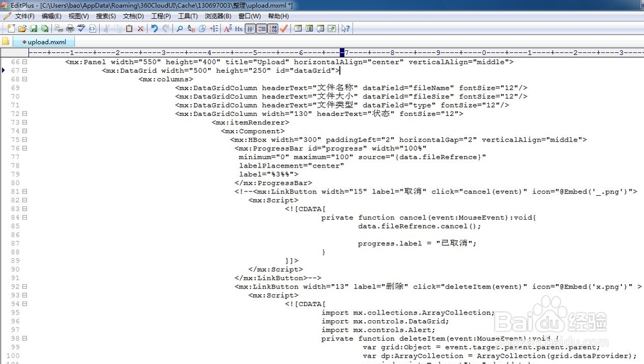Click the Paste clipboard icon
The width and height of the screenshot is (644, 364).
pyautogui.click(x=129, y=28)
